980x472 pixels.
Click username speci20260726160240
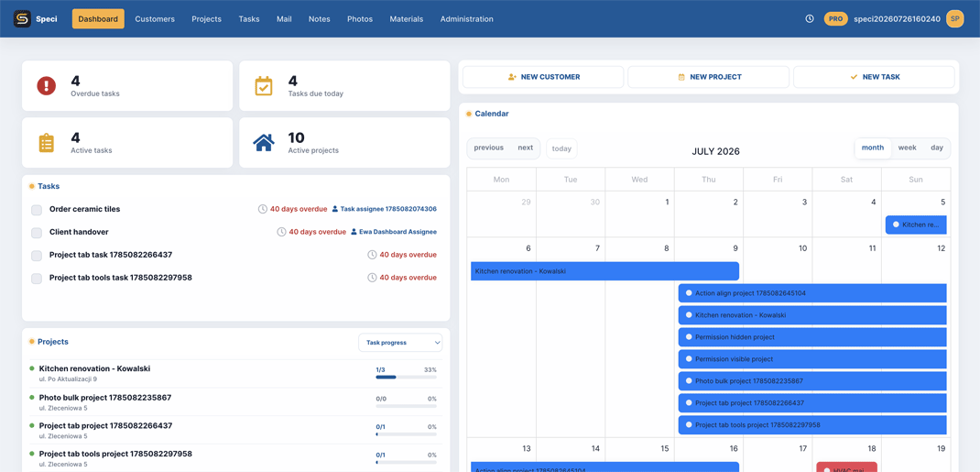897,18
